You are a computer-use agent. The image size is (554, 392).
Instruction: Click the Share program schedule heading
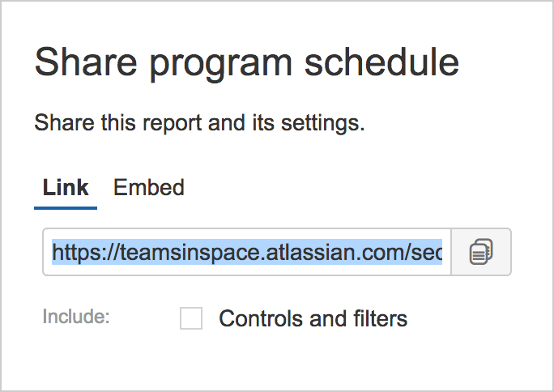click(x=246, y=63)
